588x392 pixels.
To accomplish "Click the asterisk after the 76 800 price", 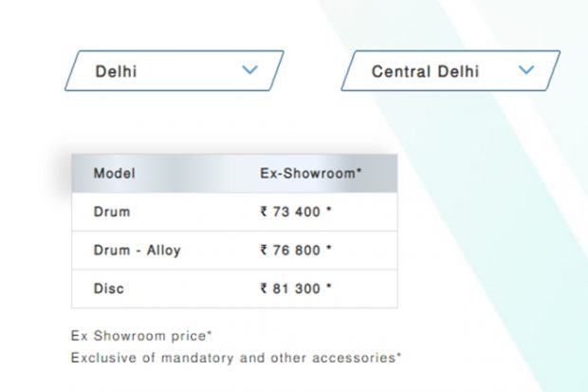I will 329,250.
